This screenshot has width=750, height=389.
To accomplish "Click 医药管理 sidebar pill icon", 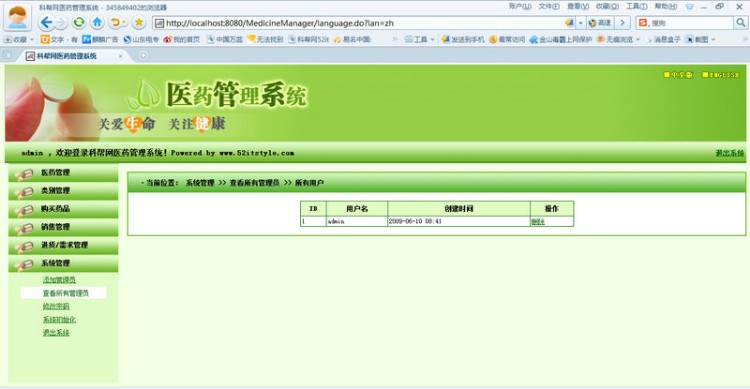I will (24, 175).
